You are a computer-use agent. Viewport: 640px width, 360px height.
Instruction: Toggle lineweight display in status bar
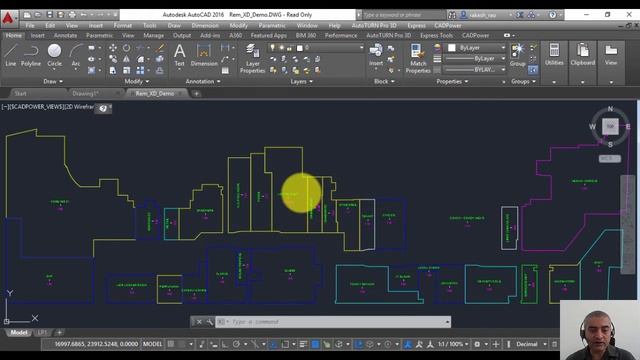pyautogui.click(x=303, y=344)
